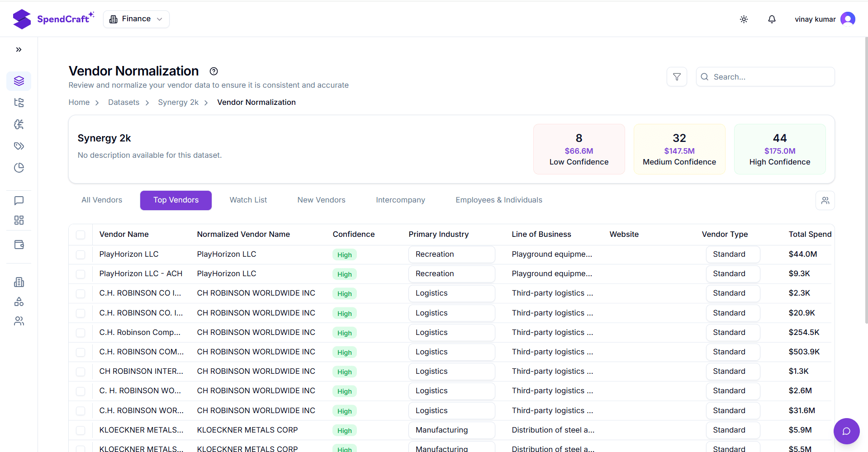Image resolution: width=868 pixels, height=452 pixels.
Task: Open the comments icon in the sidebar
Action: point(19,201)
